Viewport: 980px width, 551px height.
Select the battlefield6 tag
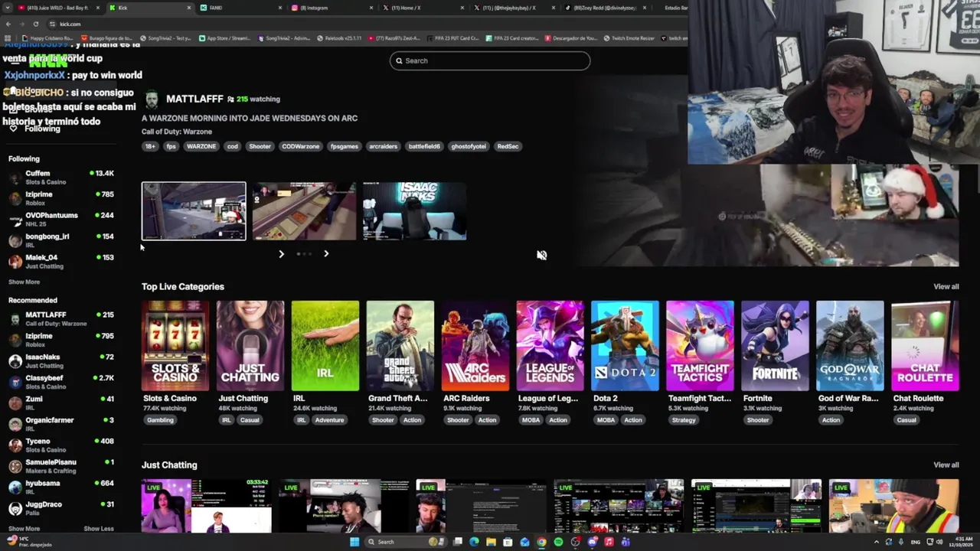point(424,146)
